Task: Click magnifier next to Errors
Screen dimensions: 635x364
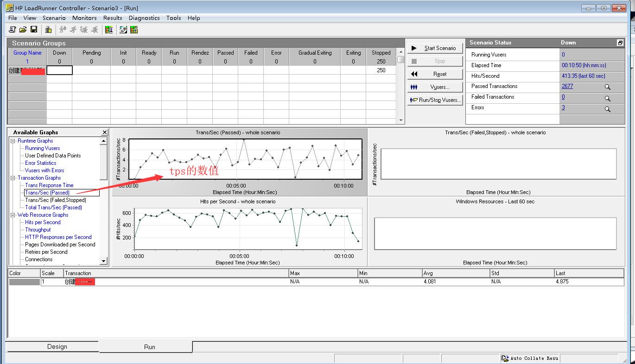Action: click(607, 109)
